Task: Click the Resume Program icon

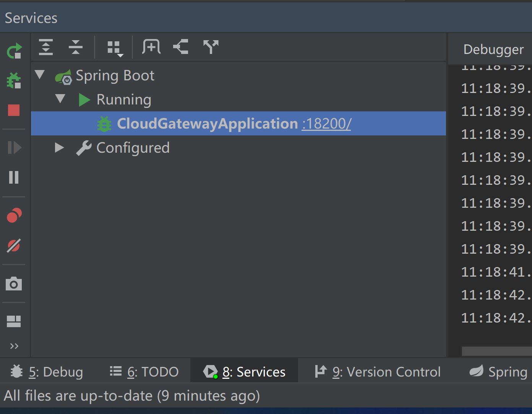Action: pyautogui.click(x=14, y=147)
